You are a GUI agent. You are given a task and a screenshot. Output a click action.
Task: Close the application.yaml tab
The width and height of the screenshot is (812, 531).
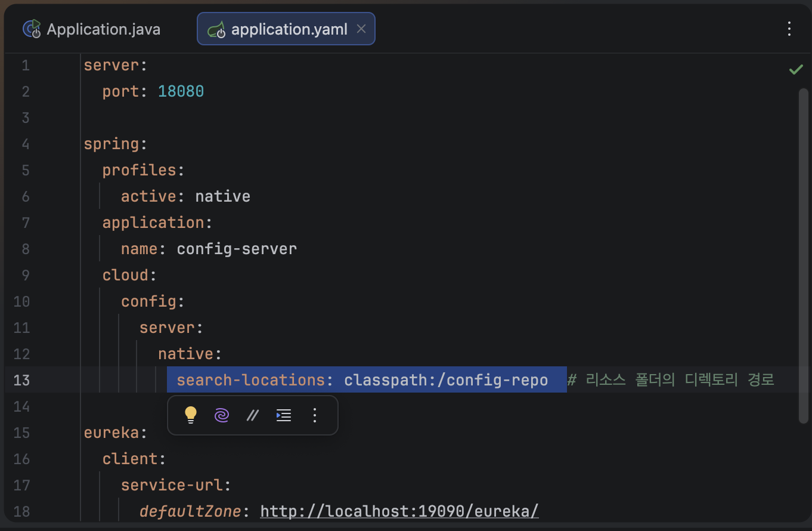pyautogui.click(x=361, y=29)
